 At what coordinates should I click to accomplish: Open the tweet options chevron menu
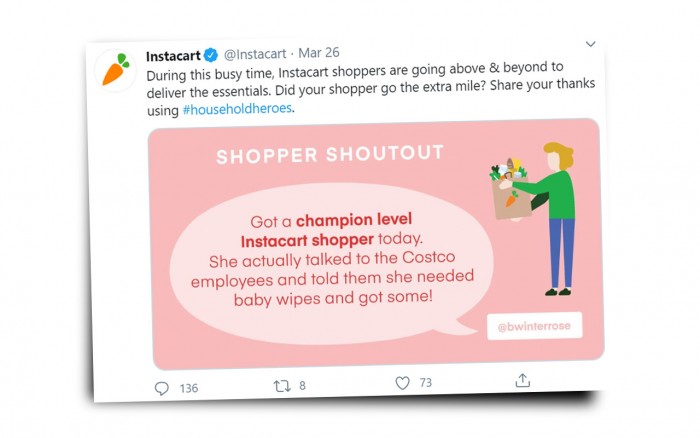point(590,45)
